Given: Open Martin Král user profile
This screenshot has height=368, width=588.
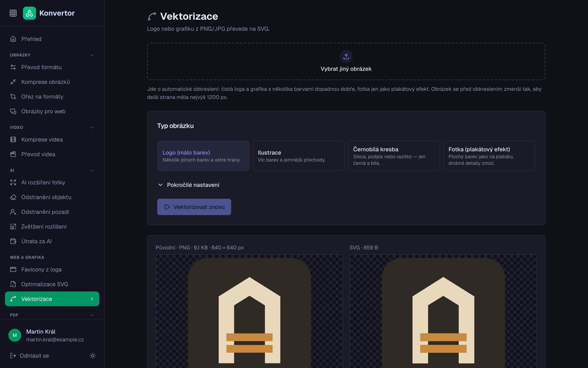Looking at the screenshot, I should click(52, 335).
